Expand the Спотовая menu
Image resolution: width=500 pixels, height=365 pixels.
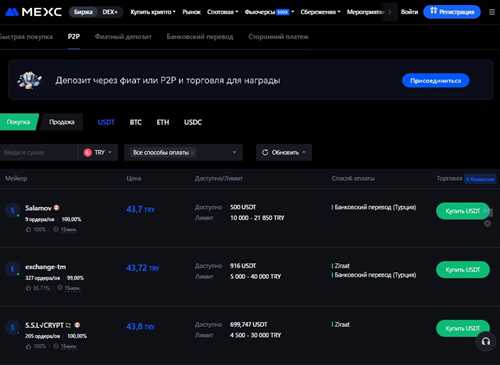point(223,12)
